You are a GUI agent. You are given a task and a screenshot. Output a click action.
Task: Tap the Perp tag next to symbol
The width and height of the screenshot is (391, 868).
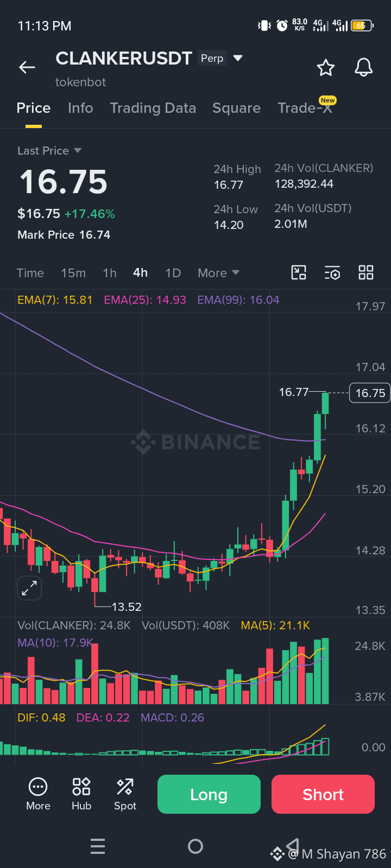click(x=212, y=58)
